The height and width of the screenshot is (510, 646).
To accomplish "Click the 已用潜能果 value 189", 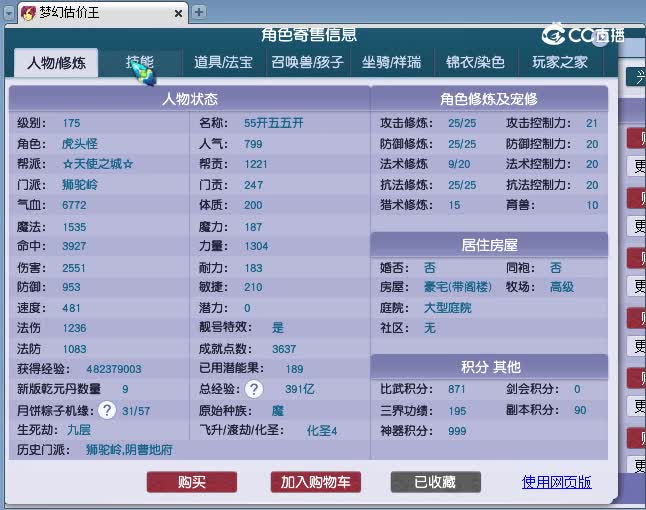I will click(x=295, y=369).
